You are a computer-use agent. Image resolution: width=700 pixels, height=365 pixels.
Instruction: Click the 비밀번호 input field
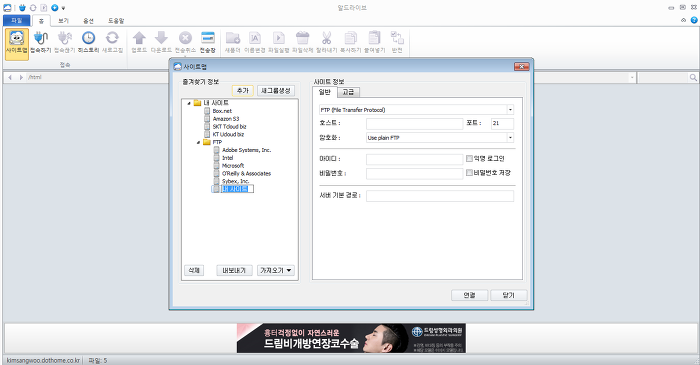click(x=414, y=174)
